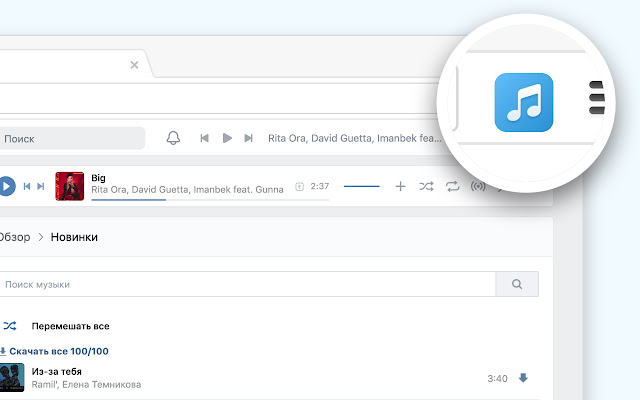640x400 pixels.
Task: Click the Поиск музыки input field
Action: (247, 284)
